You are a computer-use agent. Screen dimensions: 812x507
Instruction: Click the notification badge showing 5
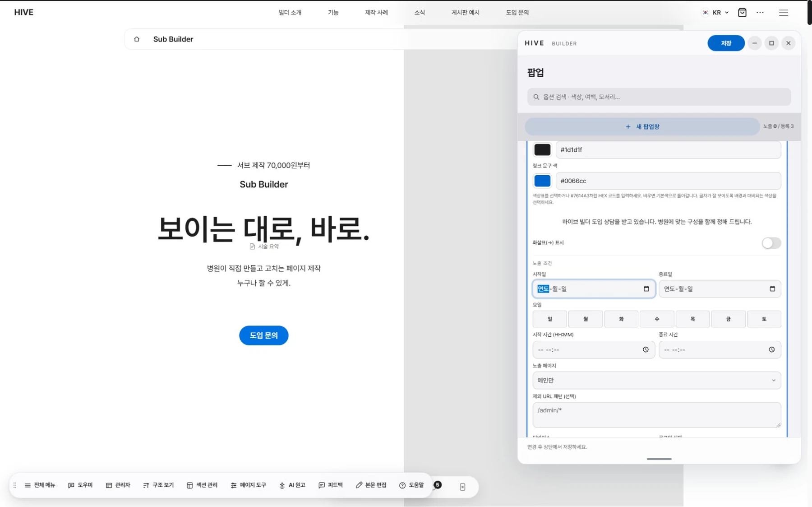coord(438,485)
